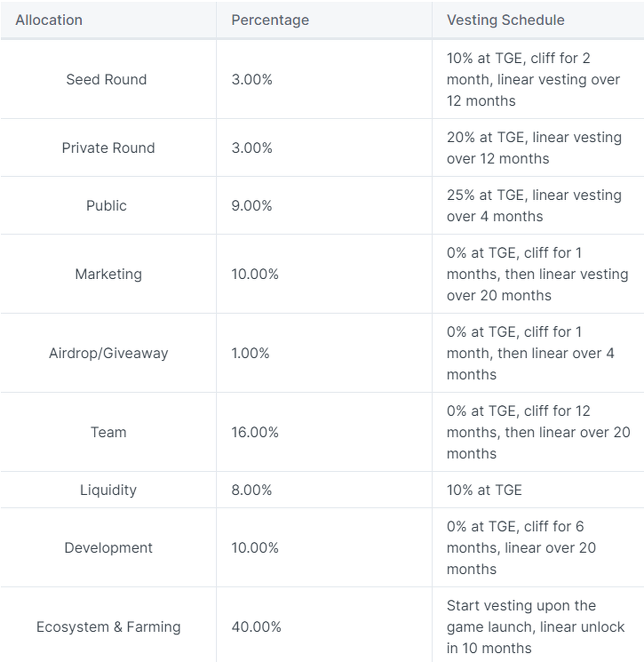Viewport: 644px width, 662px height.
Task: Select the Development allocation cell
Action: click(108, 548)
